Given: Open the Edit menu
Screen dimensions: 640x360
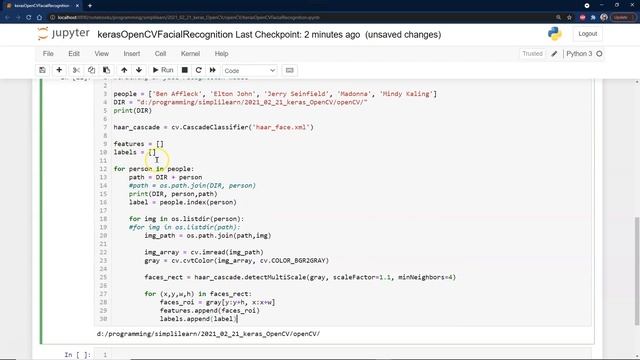Looking at the screenshot, I should pyautogui.click(x=74, y=53).
